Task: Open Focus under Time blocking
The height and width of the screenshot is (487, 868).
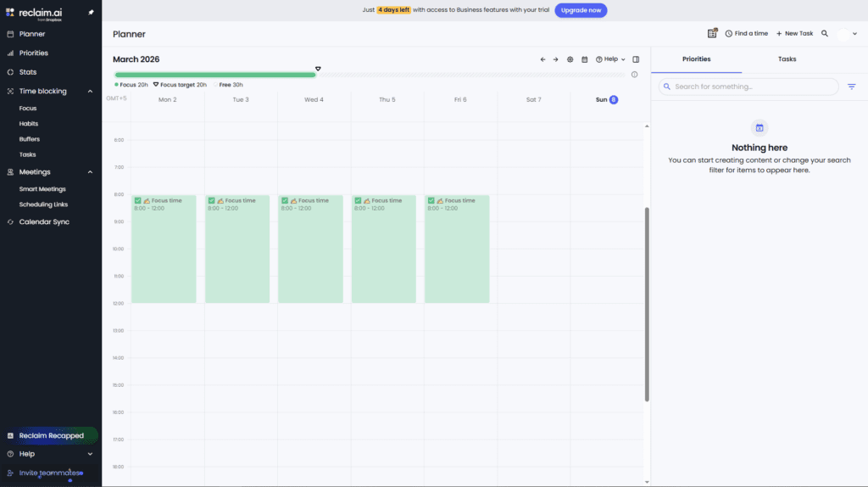Action: click(28, 108)
